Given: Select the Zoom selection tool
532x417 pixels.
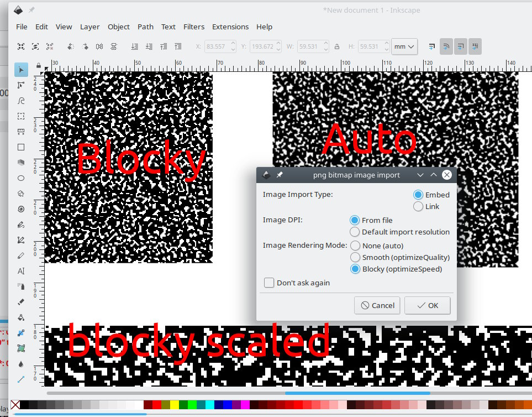Looking at the screenshot, I should coord(21,116).
